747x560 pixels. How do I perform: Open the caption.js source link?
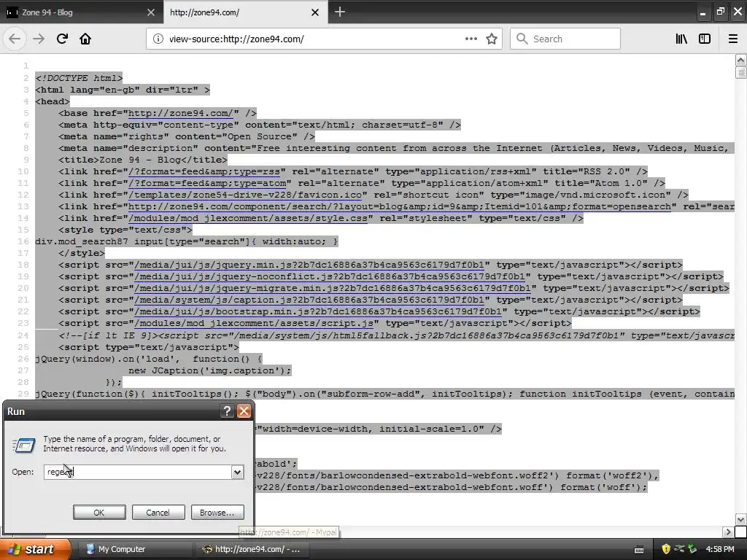tap(309, 300)
